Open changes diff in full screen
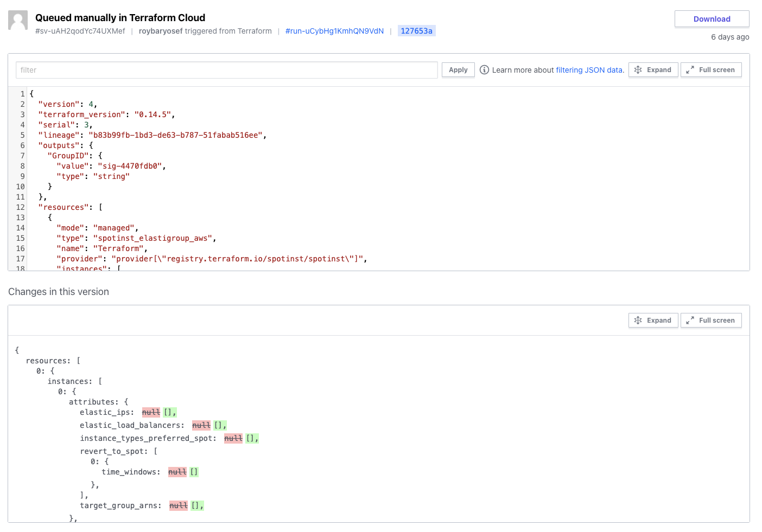Screen dimensions: 762x532 [710, 321]
